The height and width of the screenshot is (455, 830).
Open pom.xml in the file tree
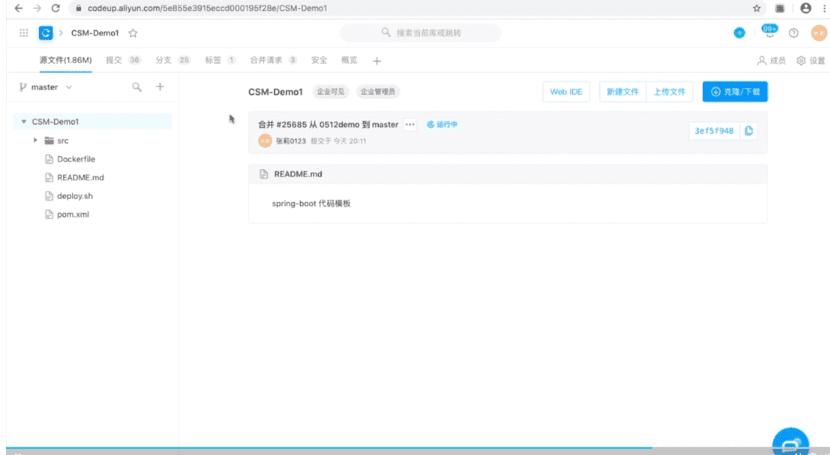[x=73, y=214]
